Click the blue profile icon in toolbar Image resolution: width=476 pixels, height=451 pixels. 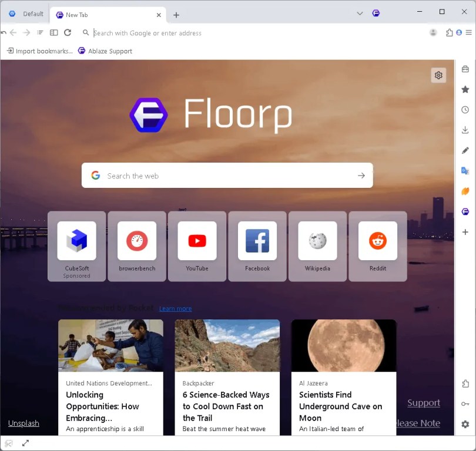click(459, 32)
